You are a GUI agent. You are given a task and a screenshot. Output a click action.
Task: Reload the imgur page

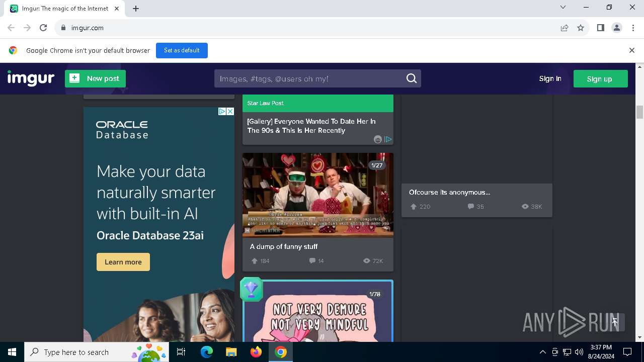(x=43, y=28)
